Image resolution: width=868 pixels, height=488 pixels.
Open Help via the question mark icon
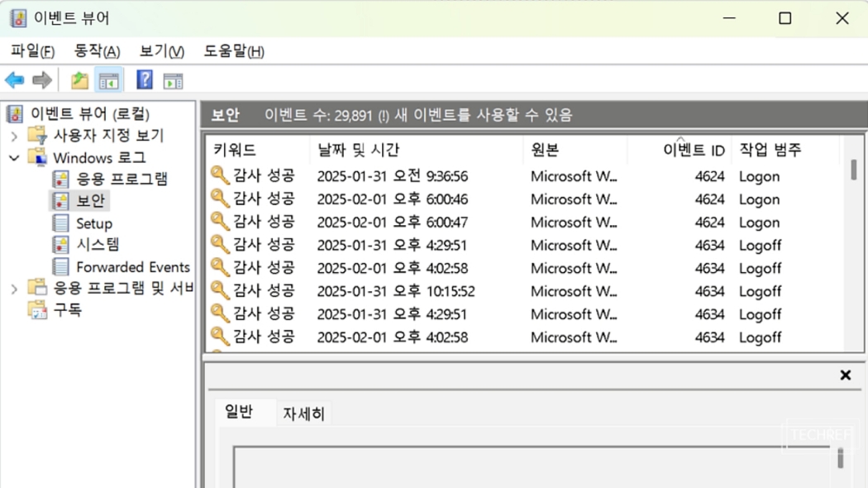click(145, 80)
